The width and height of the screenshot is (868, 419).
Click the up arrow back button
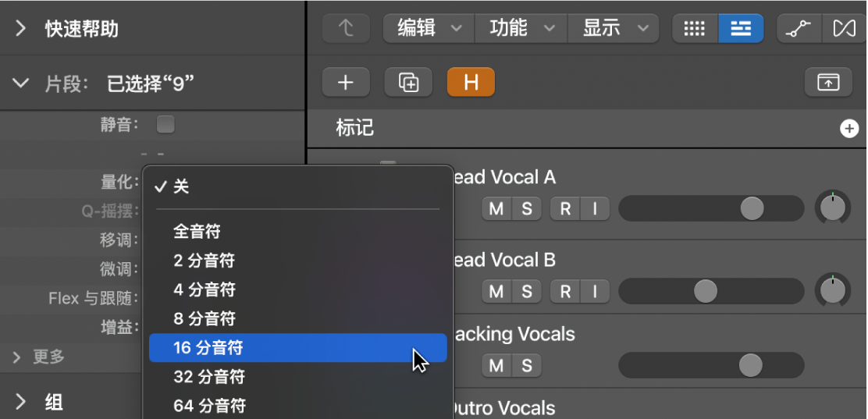coord(346,29)
